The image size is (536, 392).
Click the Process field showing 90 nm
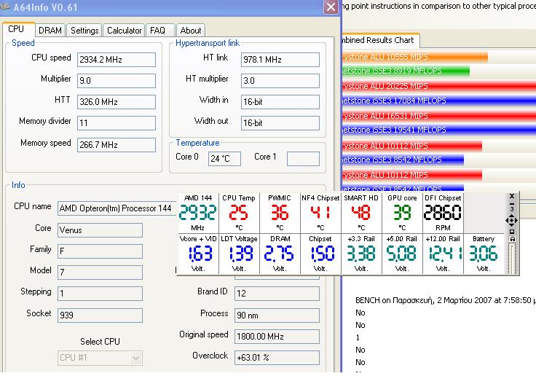pos(277,315)
